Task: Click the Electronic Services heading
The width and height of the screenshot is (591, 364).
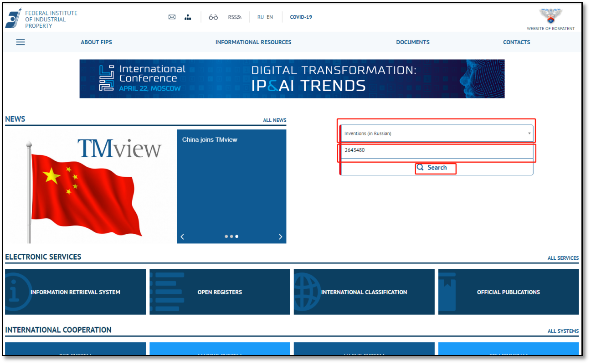Action: 43,257
